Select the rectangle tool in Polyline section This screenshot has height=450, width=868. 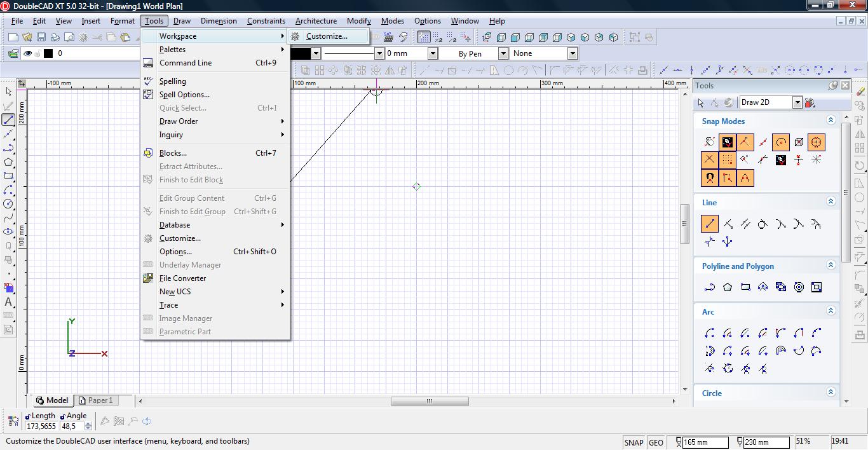click(745, 287)
